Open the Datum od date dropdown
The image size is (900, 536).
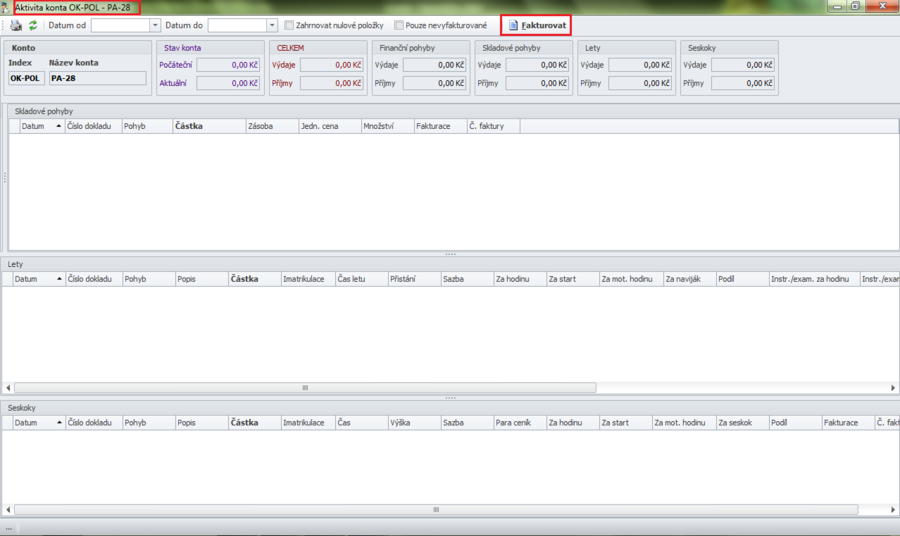tap(155, 25)
